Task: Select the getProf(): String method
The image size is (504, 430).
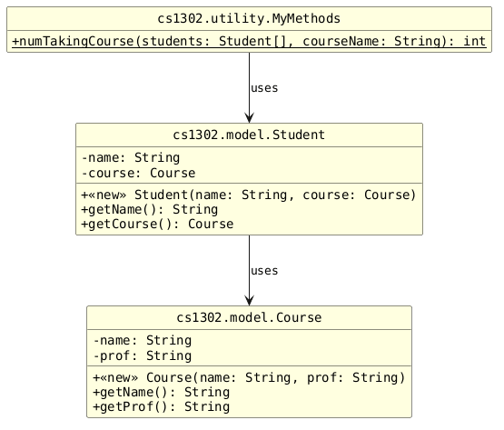Action: (x=161, y=407)
